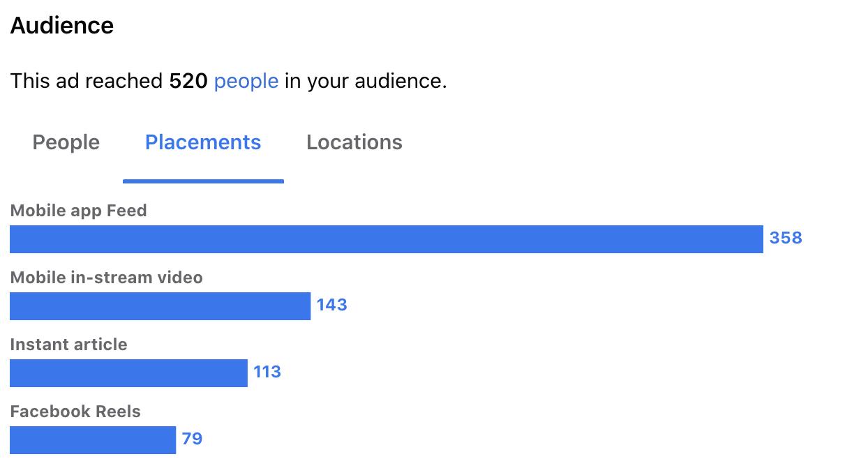Image resolution: width=868 pixels, height=459 pixels.
Task: Click the Mobile app Feed label
Action: click(x=79, y=211)
